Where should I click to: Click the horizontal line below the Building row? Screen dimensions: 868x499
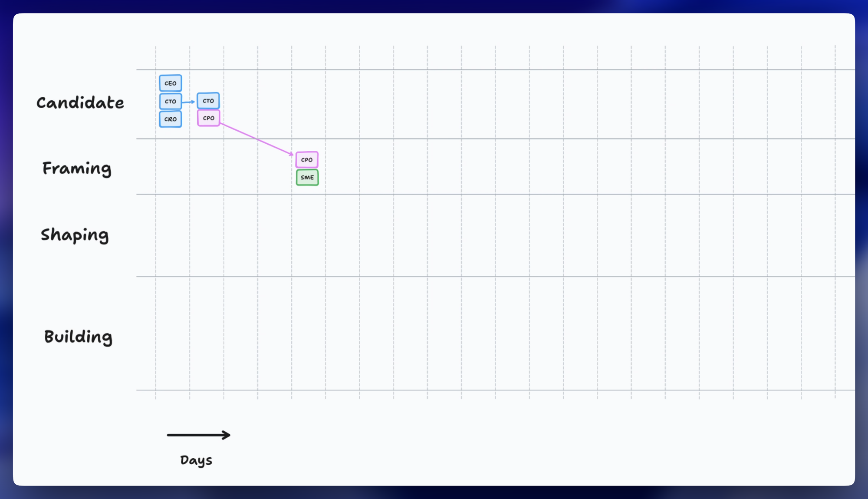pos(477,390)
